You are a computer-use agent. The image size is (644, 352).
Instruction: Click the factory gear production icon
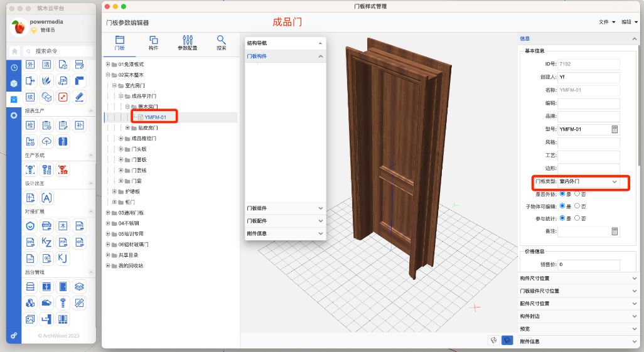tap(30, 141)
